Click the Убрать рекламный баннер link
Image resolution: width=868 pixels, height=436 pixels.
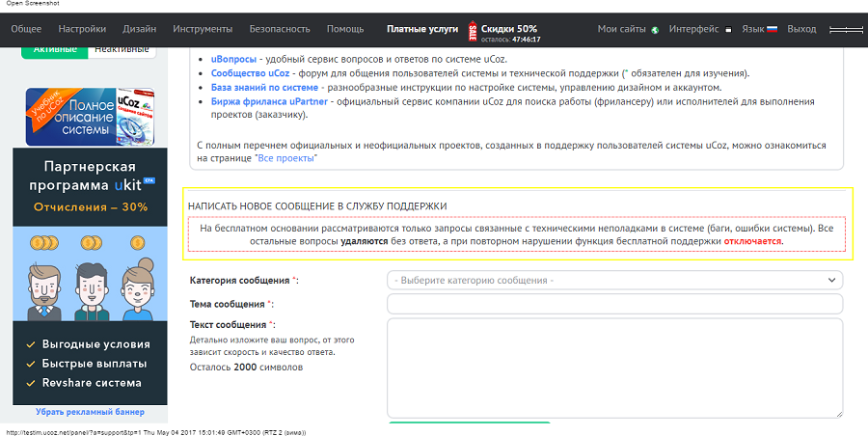90,412
